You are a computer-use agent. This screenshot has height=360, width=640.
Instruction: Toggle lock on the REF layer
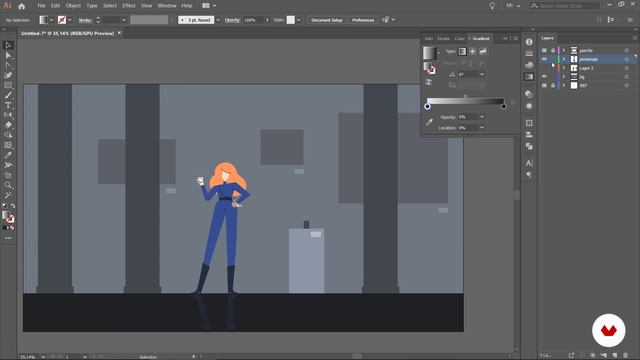(553, 85)
